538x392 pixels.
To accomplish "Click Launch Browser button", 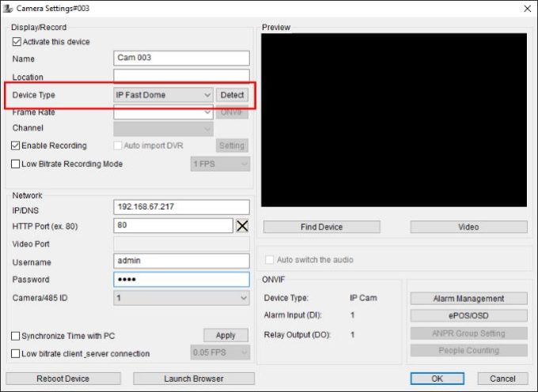I will [194, 379].
